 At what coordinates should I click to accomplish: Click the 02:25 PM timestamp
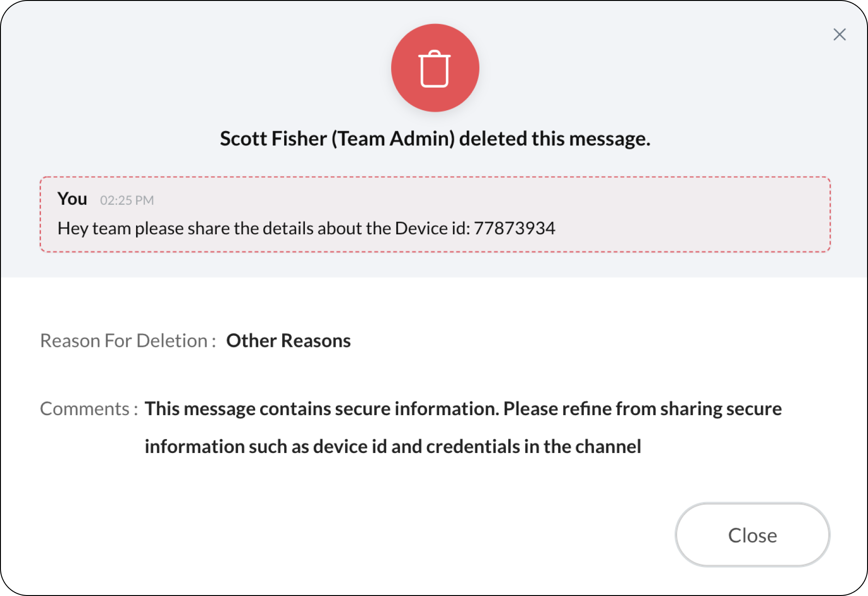[x=127, y=200]
